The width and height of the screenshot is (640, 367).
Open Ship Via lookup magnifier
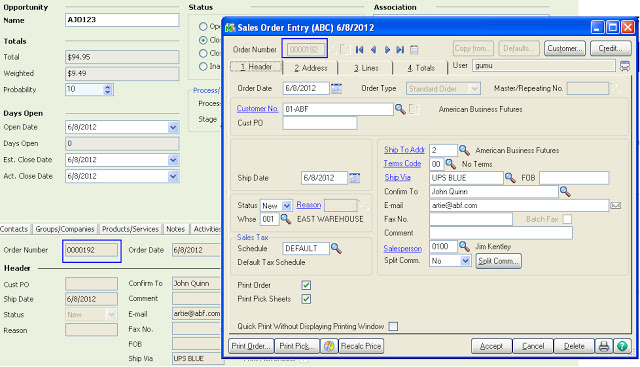point(510,178)
